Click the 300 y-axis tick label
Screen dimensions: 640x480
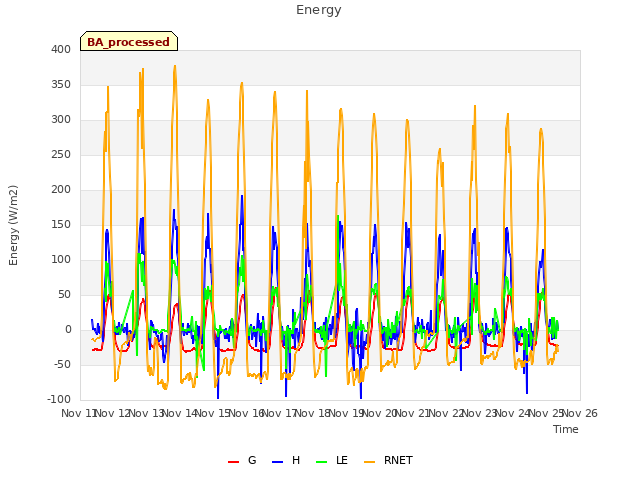click(x=61, y=120)
